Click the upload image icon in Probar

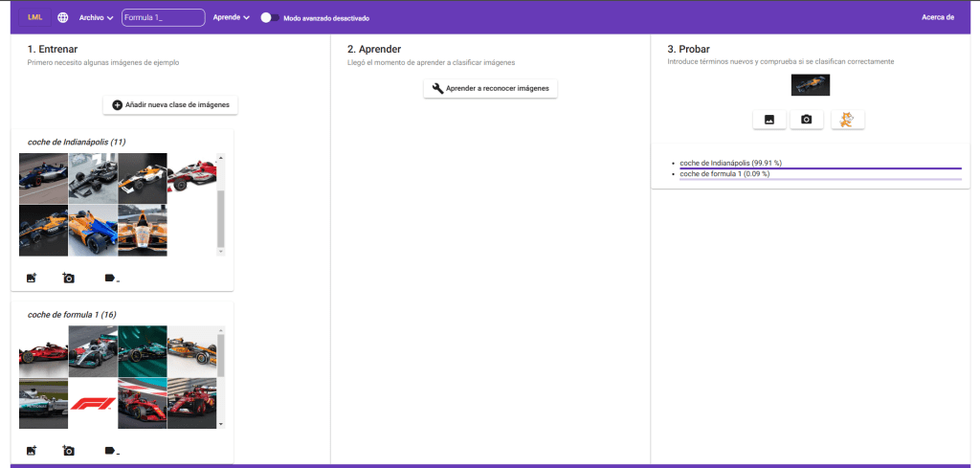coord(768,120)
